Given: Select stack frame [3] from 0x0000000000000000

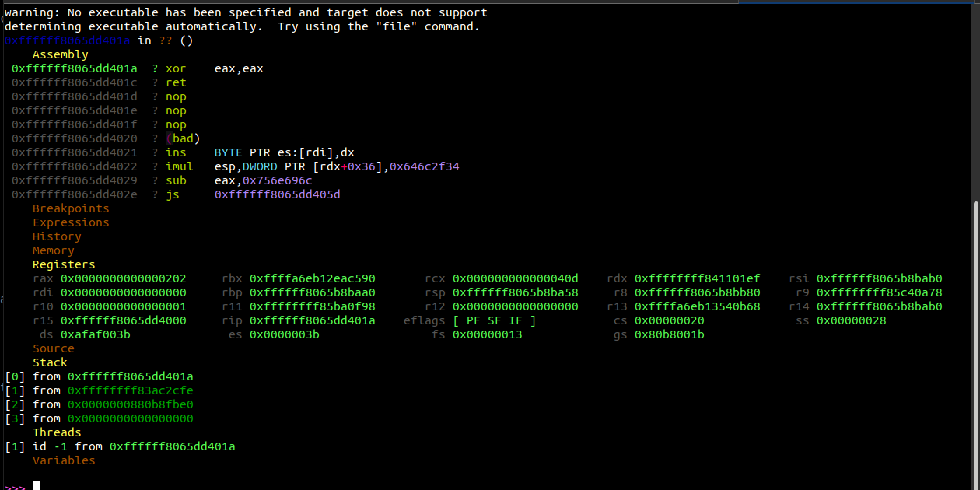Looking at the screenshot, I should (x=100, y=418).
